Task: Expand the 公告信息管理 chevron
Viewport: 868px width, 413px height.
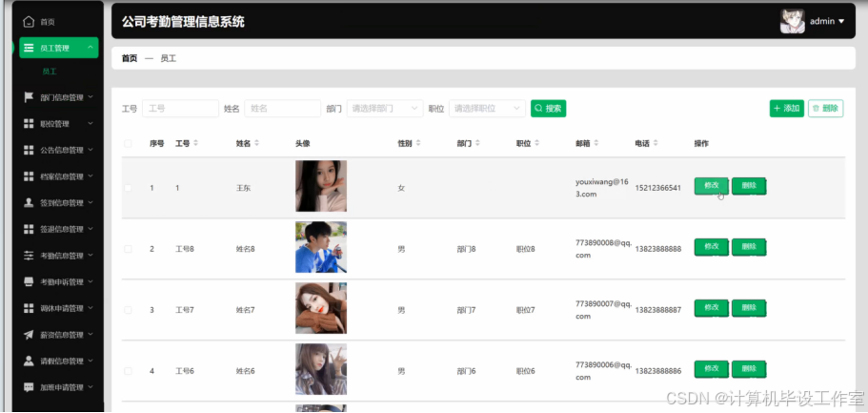Action: (x=91, y=149)
